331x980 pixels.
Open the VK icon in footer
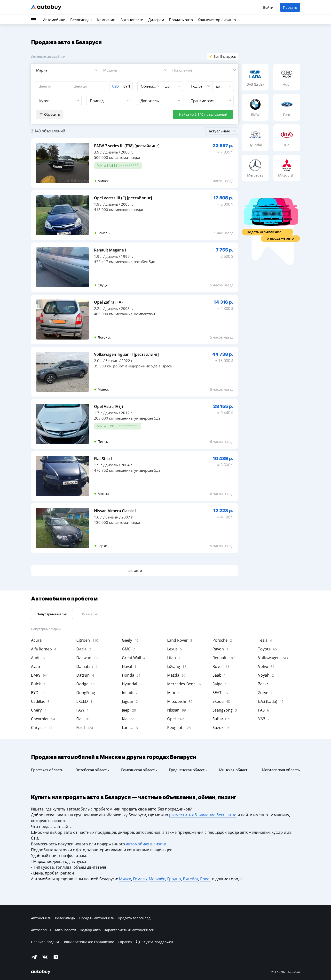[x=45, y=957]
